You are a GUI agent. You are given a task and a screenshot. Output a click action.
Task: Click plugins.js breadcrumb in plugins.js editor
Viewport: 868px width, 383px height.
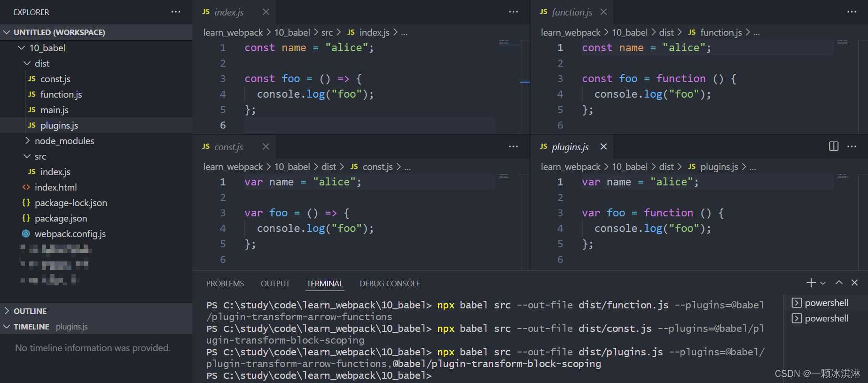(x=719, y=167)
